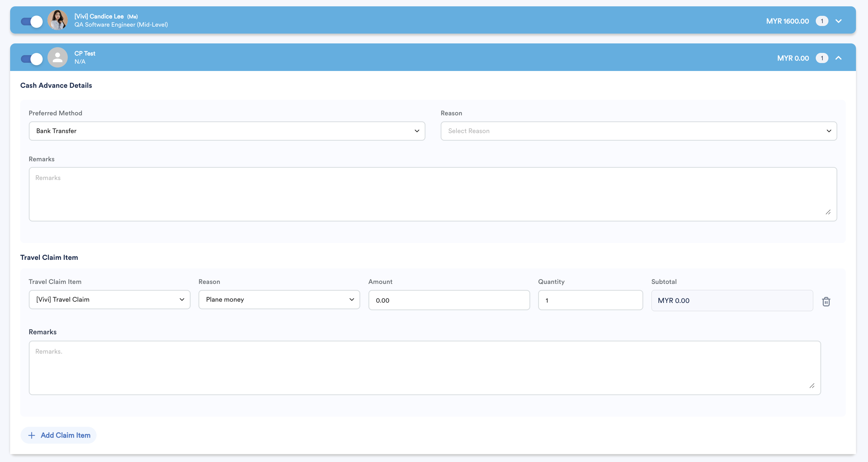This screenshot has width=868, height=462.
Task: Toggle off Candice Lee's claim switch
Action: click(x=32, y=22)
